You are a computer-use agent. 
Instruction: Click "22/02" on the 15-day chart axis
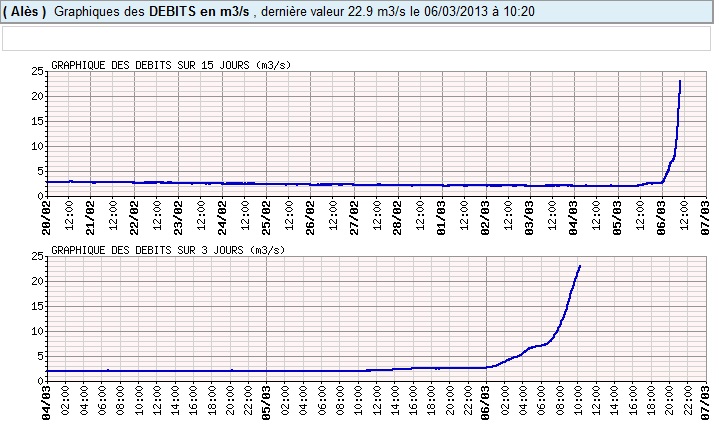[x=134, y=218]
